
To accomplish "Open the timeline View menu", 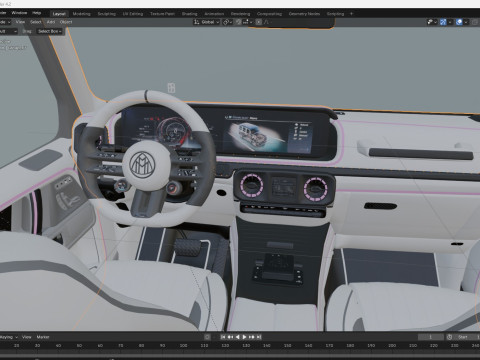I will coord(27,337).
